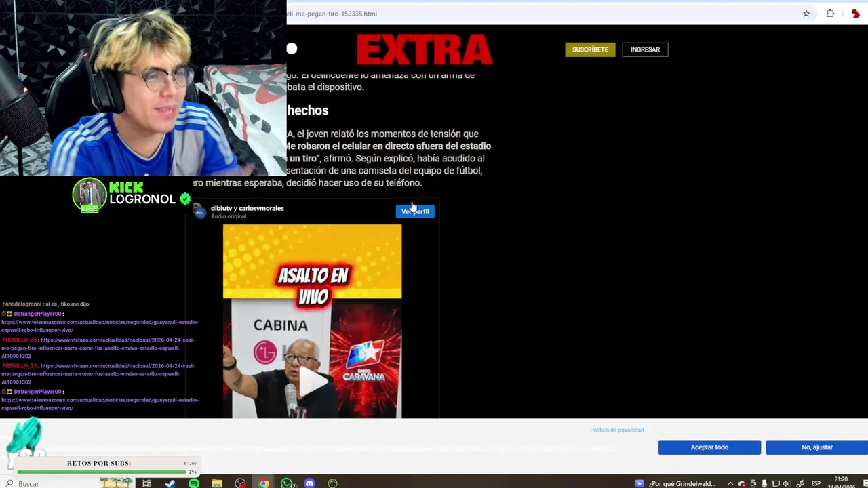Open the browser extensions puzzle icon
This screenshot has width=868, height=488.
(830, 14)
